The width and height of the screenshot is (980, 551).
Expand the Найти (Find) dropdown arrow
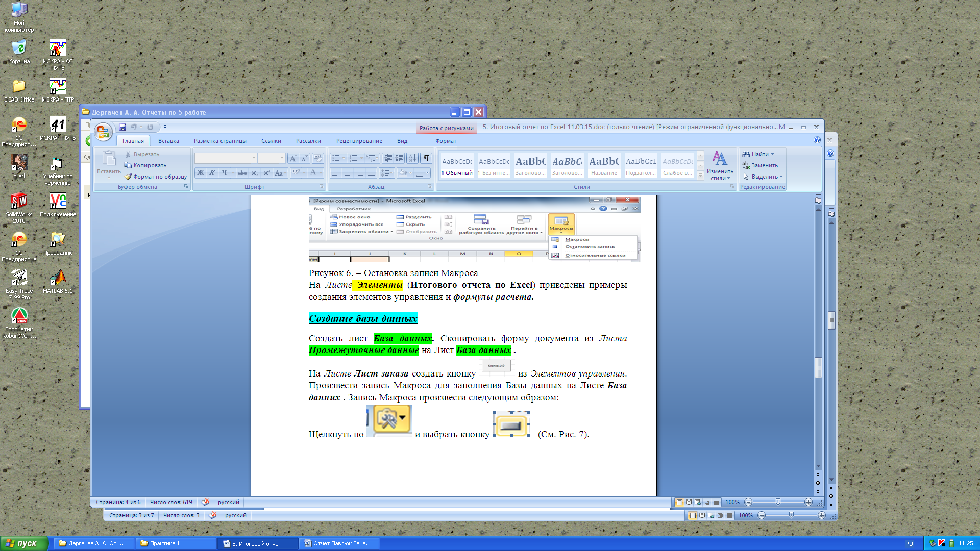tap(772, 154)
